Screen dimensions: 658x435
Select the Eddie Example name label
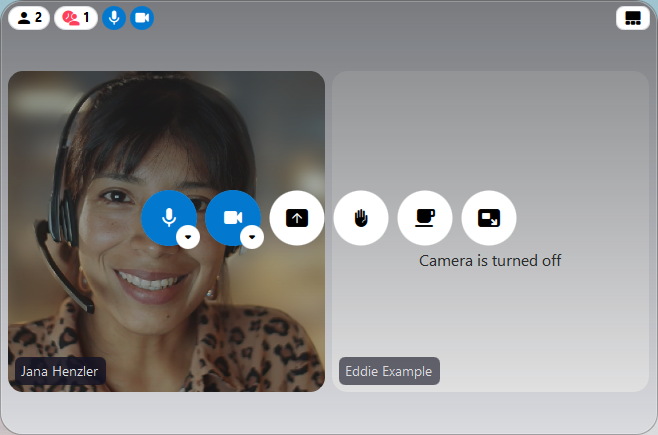389,371
